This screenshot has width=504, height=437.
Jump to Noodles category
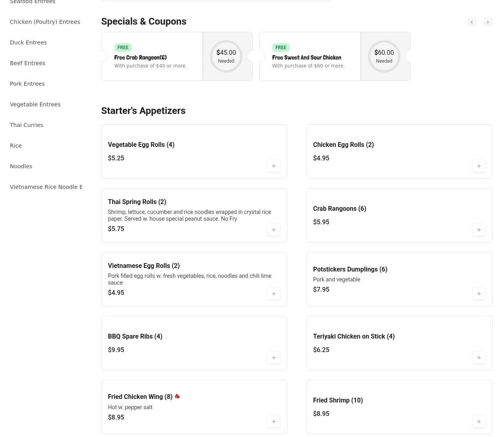[21, 166]
